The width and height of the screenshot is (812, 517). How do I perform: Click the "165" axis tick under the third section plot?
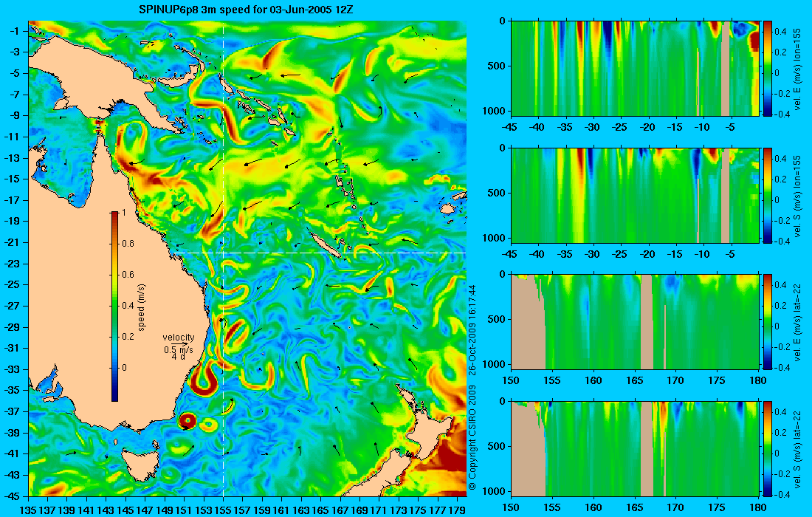[634, 381]
